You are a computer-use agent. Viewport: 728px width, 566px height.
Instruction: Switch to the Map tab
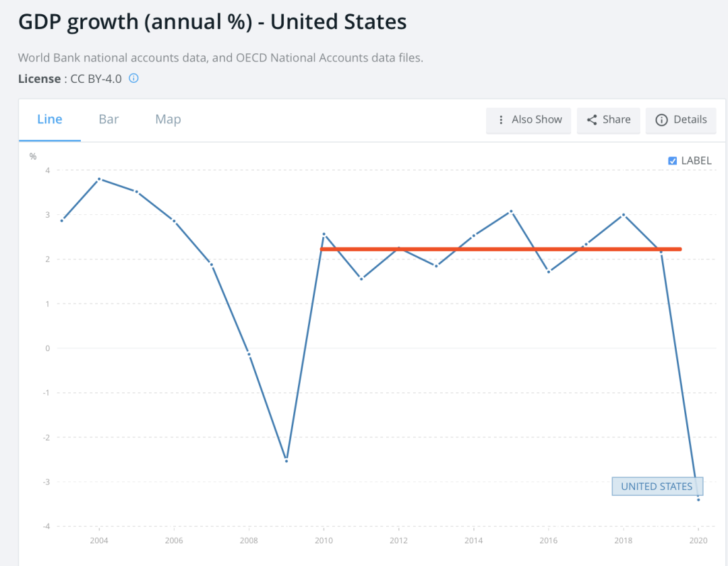click(168, 119)
